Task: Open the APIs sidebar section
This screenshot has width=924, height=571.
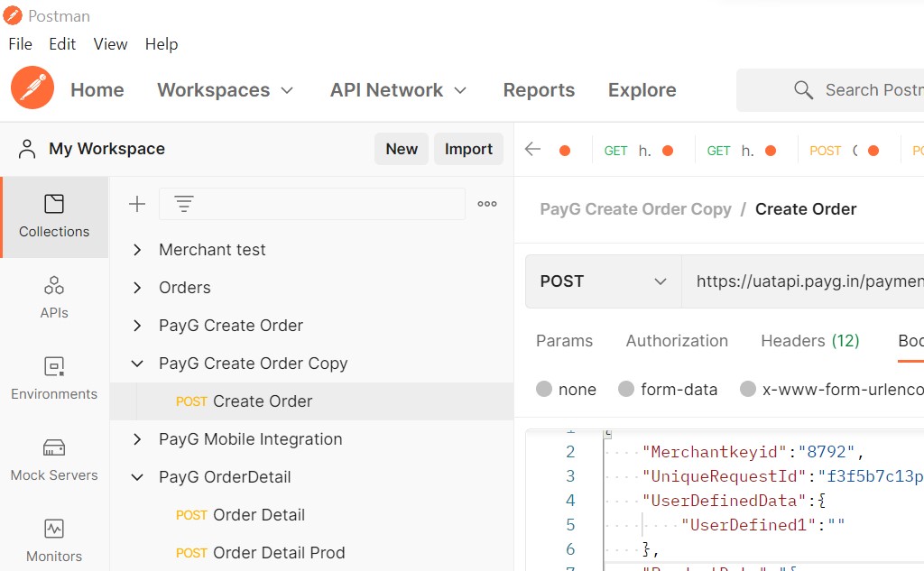Action: tap(54, 298)
